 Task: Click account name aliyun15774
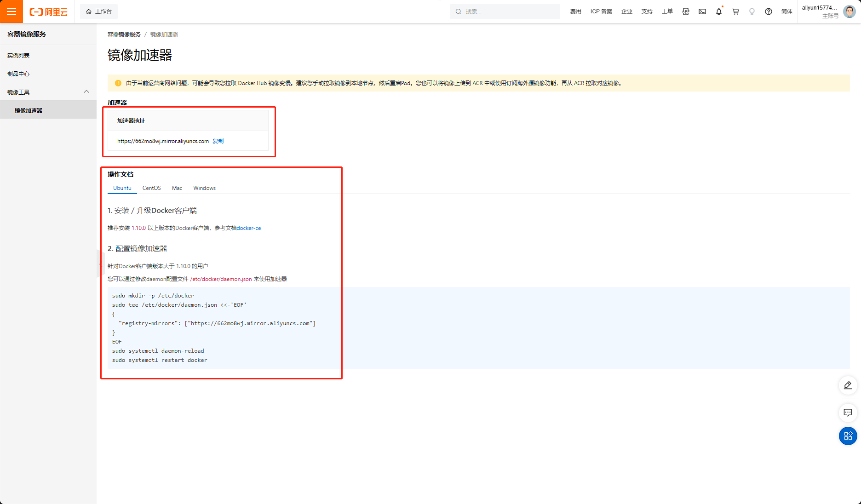pyautogui.click(x=820, y=8)
